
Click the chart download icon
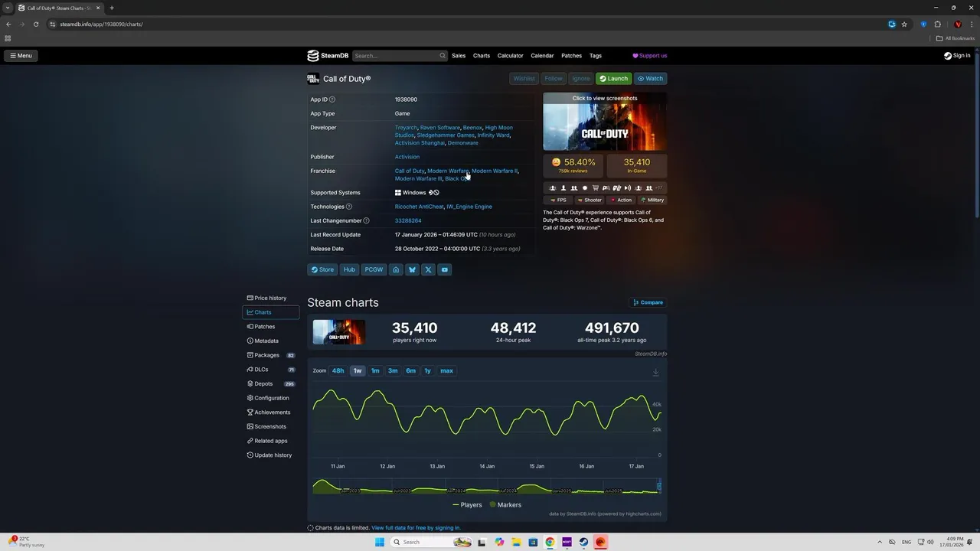point(655,372)
